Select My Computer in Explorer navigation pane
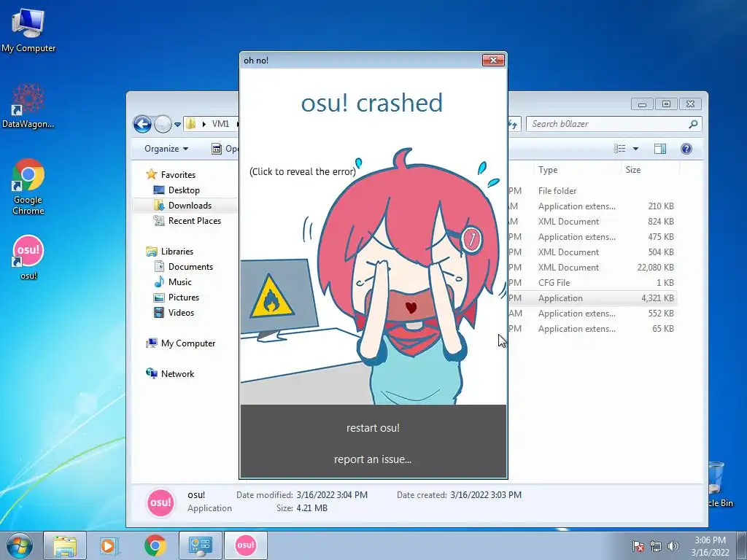747x560 pixels. tap(187, 343)
